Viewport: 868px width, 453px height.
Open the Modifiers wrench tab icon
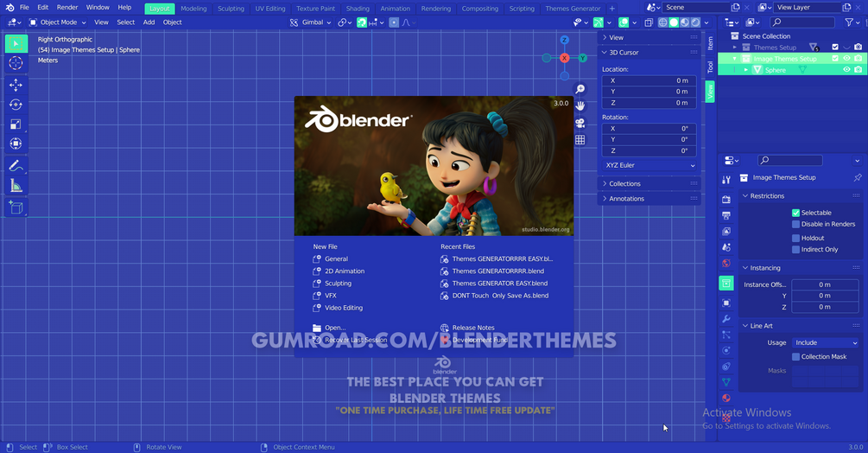(x=726, y=319)
